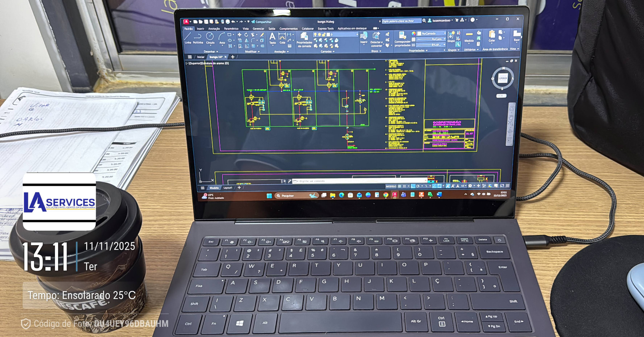This screenshot has width=644, height=337.
Task: Click the print icon in quick access
Action: pos(228,21)
